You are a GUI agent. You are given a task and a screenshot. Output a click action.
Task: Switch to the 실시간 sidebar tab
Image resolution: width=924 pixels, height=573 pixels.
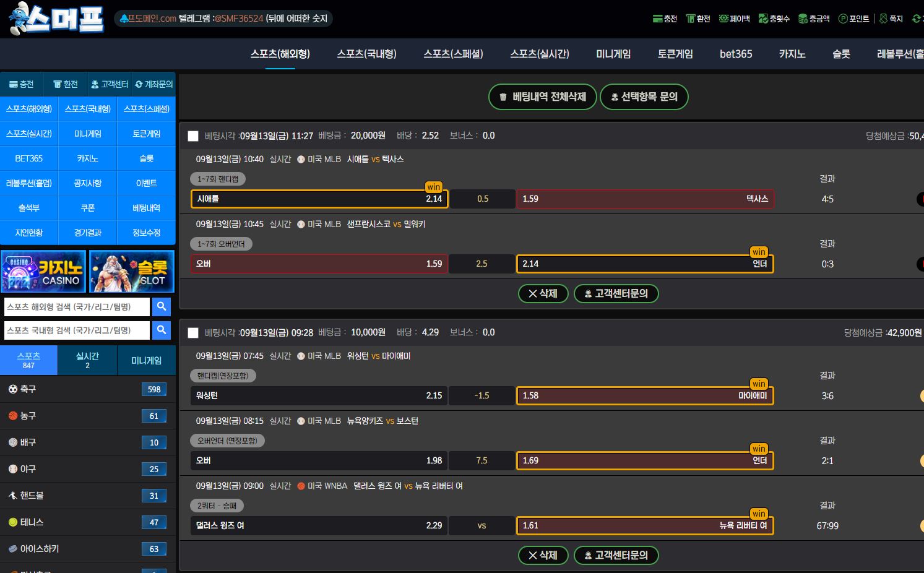tap(87, 360)
